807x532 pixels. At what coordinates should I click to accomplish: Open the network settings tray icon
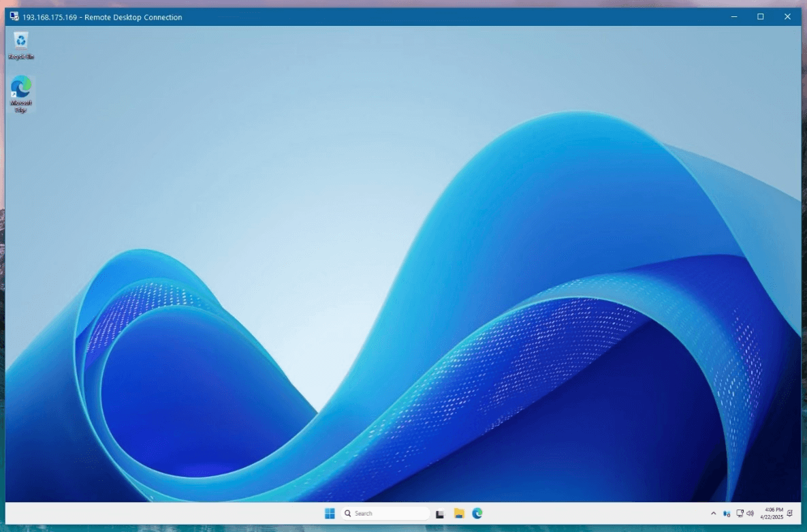pos(739,513)
